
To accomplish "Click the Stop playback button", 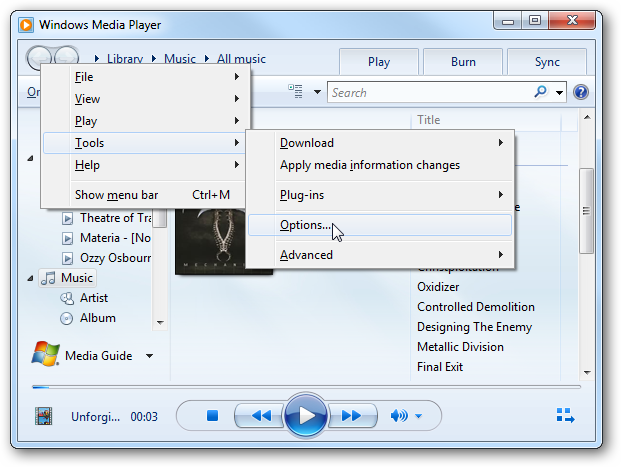I will click(212, 416).
